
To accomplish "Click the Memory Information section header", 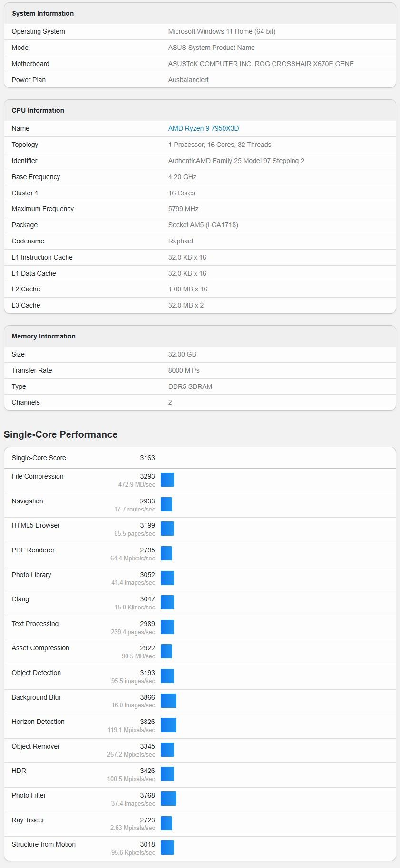I will [x=44, y=336].
